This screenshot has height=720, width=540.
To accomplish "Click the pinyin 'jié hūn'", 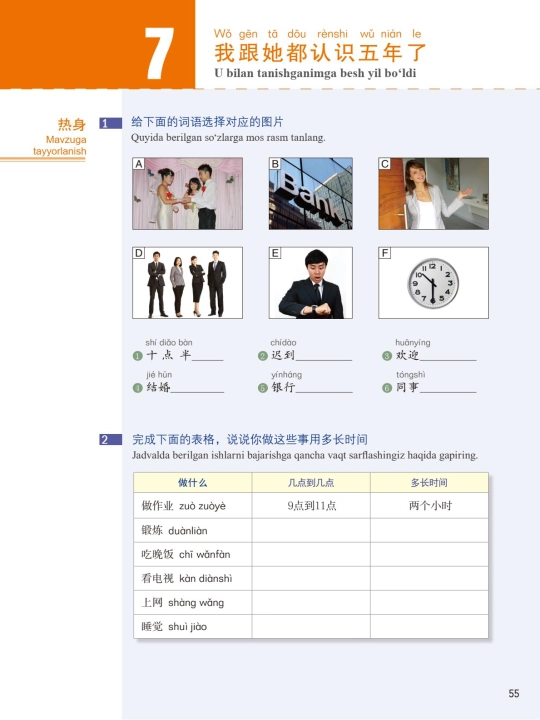I will 159,375.
